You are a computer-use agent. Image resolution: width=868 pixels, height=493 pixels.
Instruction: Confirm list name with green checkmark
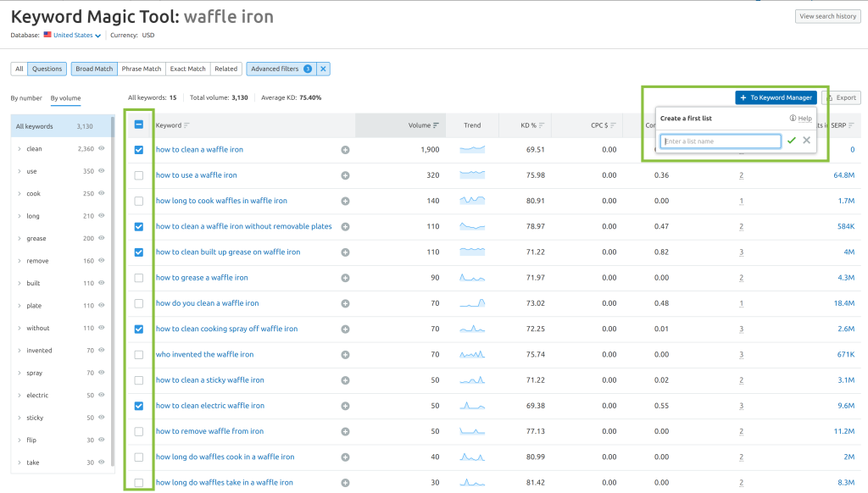pos(792,141)
